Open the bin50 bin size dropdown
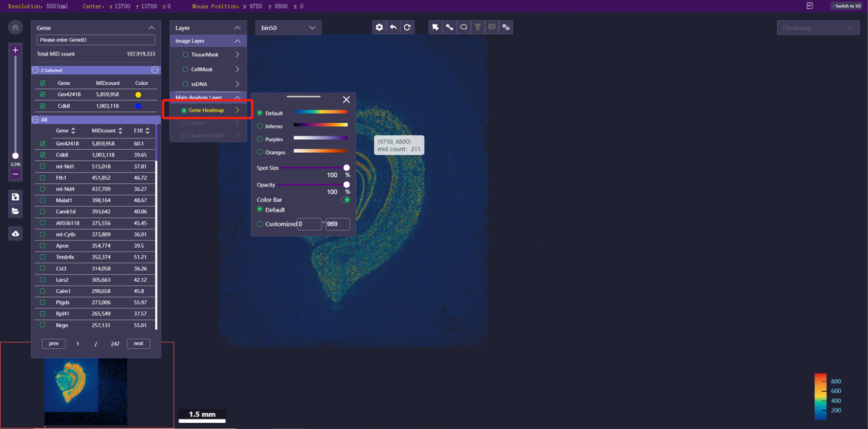Viewport: 868px width, 429px height. [x=288, y=28]
